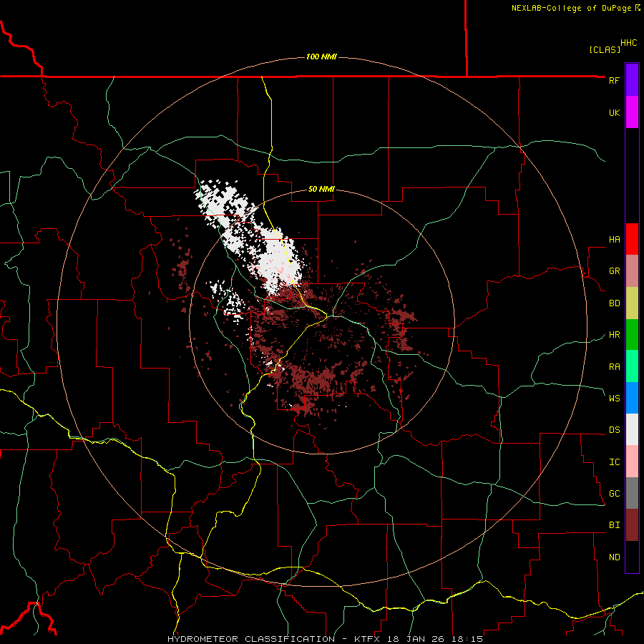Image resolution: width=644 pixels, height=644 pixels.
Task: Select the DS white legend swatch
Action: point(632,429)
